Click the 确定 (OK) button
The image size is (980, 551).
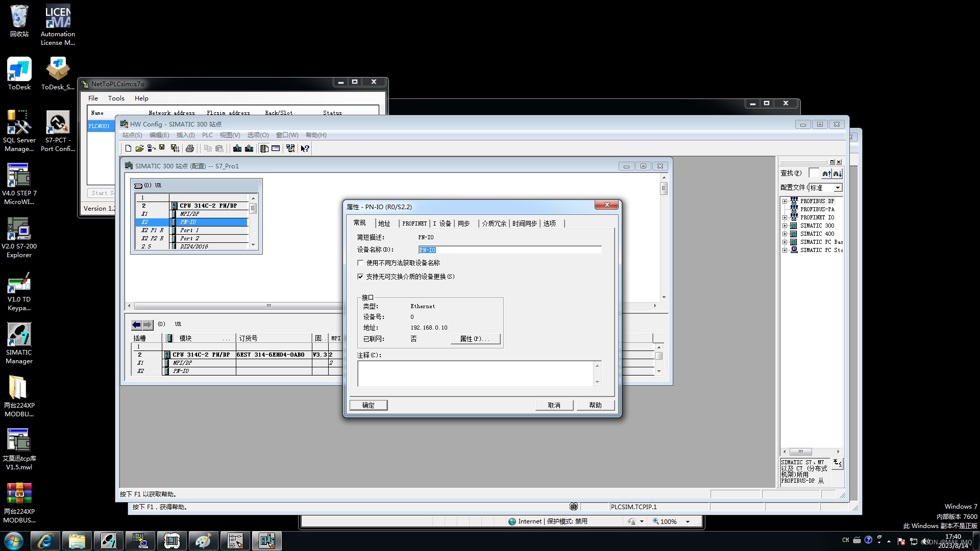tap(368, 405)
